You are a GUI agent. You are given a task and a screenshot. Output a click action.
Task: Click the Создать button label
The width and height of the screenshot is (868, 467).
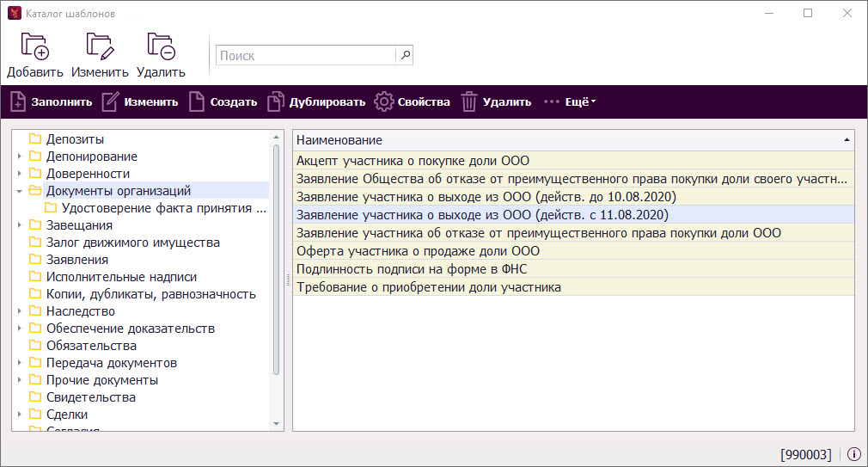(x=234, y=102)
